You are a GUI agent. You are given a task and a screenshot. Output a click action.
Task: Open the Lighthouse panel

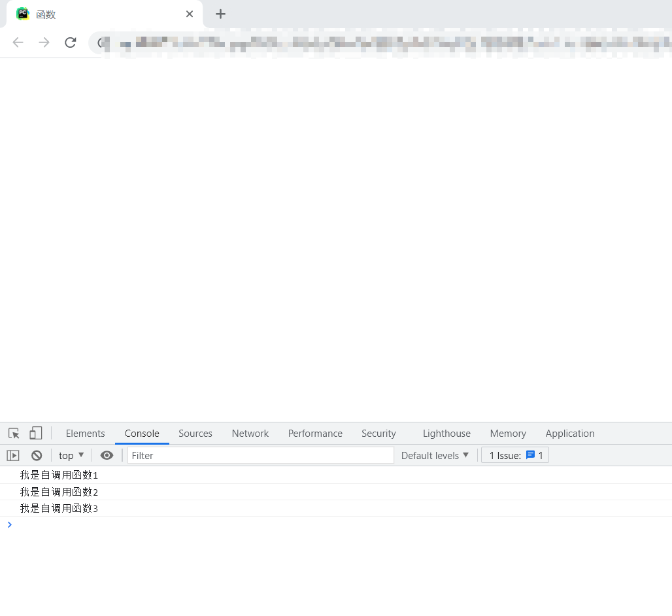tap(446, 434)
